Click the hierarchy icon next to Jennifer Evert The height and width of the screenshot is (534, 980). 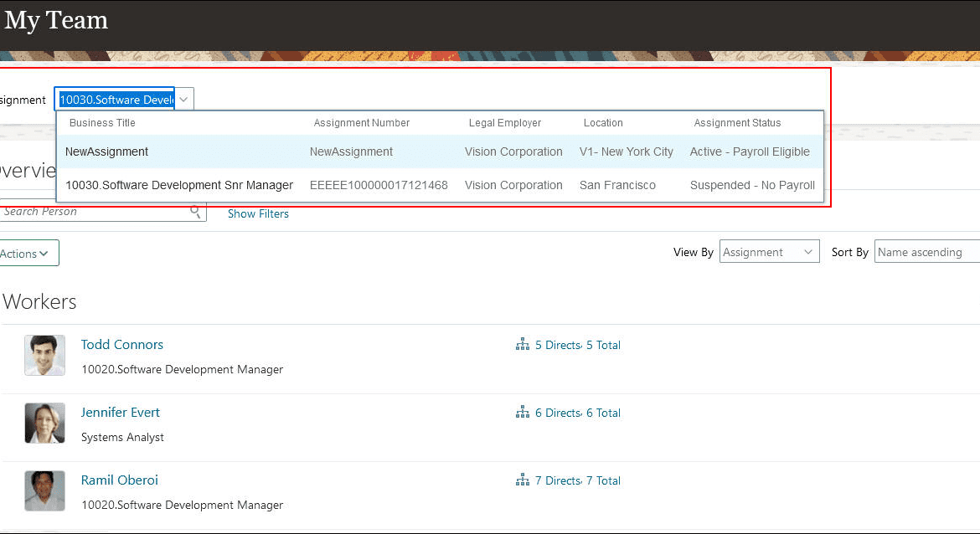coord(522,412)
